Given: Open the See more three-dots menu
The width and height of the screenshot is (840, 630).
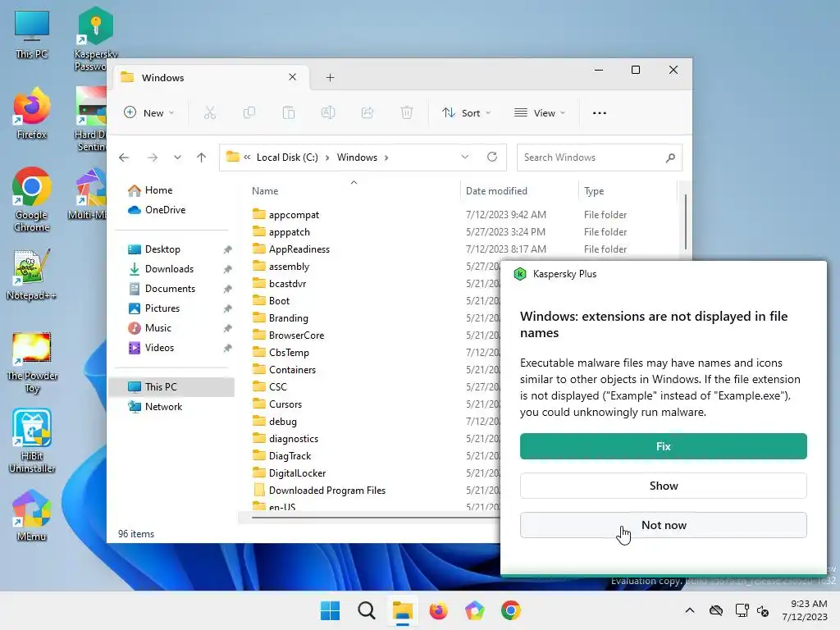Looking at the screenshot, I should [x=600, y=113].
